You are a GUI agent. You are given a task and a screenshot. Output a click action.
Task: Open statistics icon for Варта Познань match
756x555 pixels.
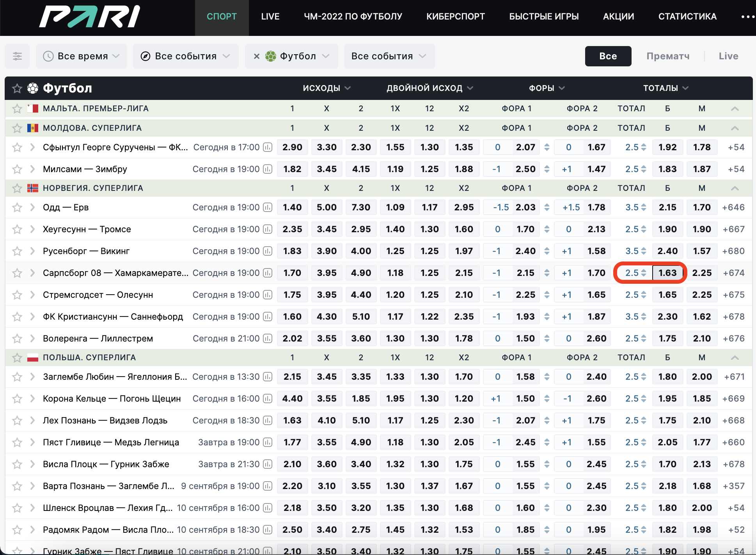coord(268,486)
